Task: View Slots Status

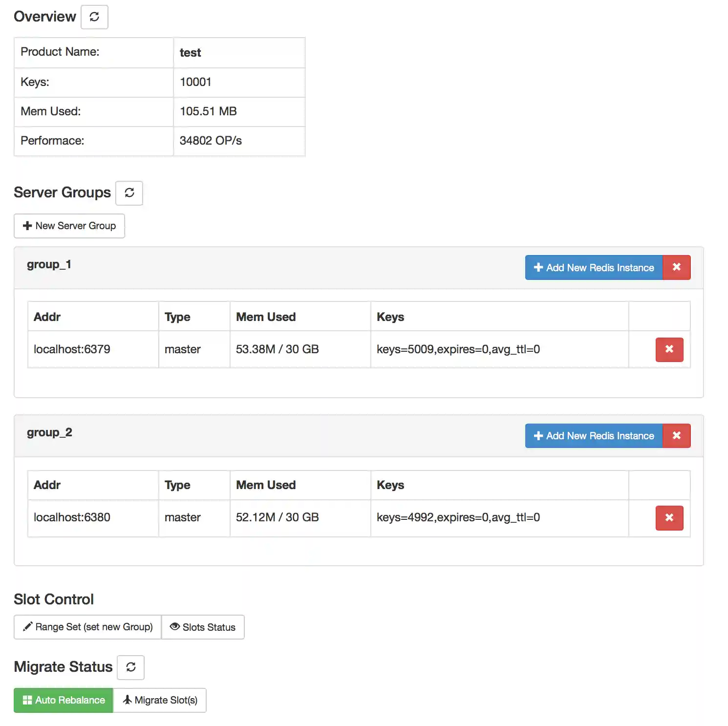Action: [x=203, y=627]
